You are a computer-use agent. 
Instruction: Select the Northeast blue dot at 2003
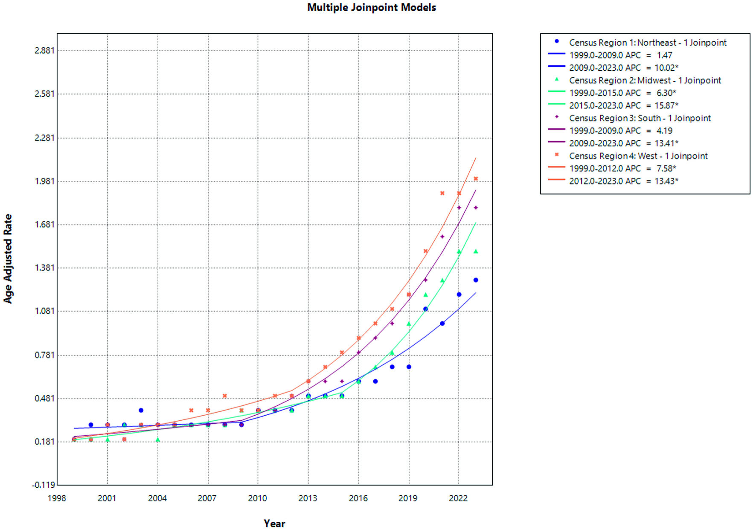click(x=141, y=411)
